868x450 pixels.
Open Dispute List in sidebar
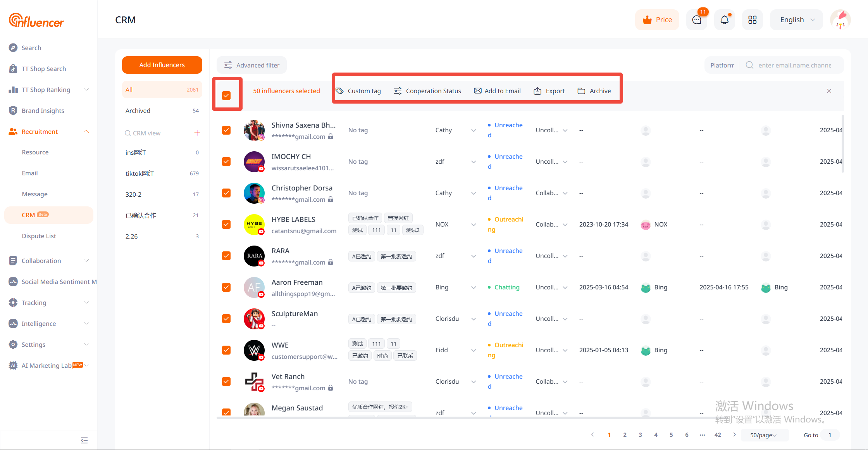39,236
